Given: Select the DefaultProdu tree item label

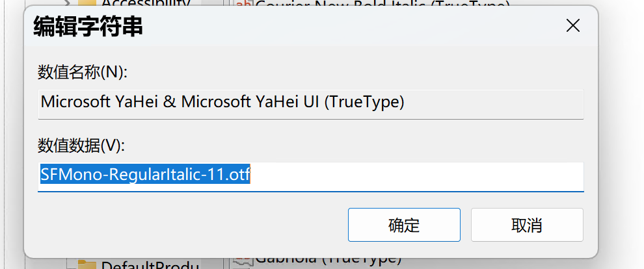Looking at the screenshot, I should click(150, 265).
